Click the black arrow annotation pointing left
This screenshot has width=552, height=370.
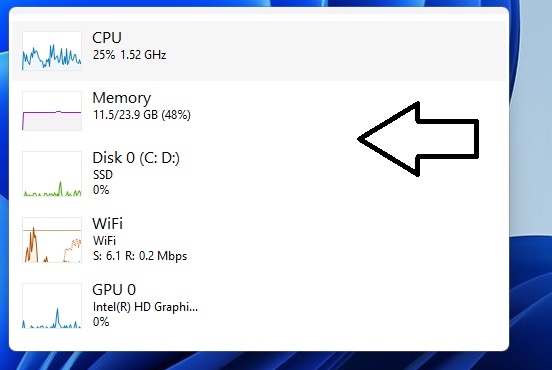tap(418, 139)
